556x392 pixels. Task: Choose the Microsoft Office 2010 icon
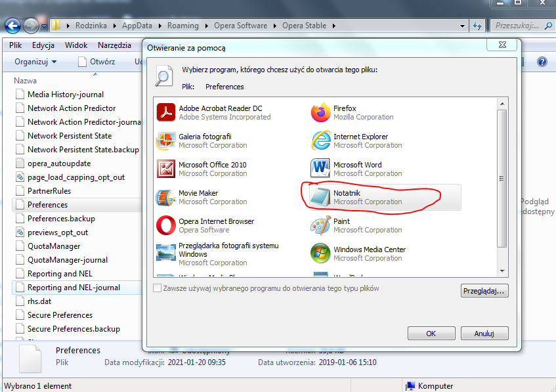[166, 169]
